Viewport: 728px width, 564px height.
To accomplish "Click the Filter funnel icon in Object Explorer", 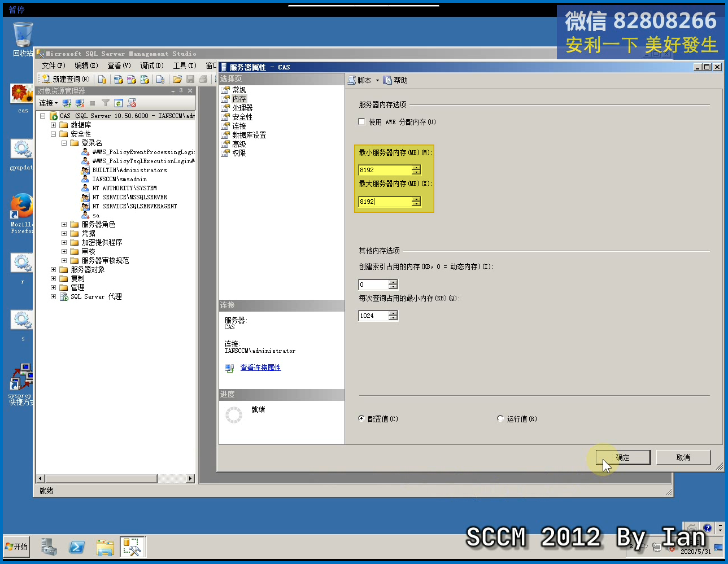I will (106, 103).
